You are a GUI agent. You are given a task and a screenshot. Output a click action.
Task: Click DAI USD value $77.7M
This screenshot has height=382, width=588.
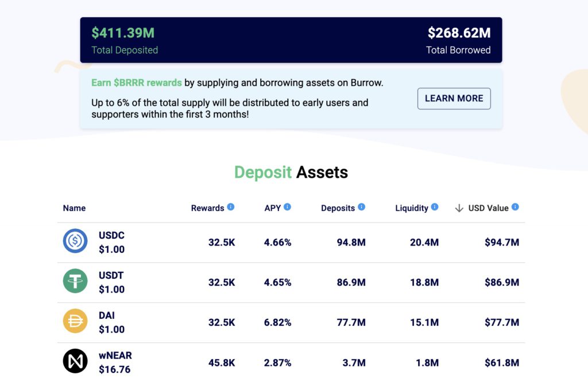(502, 322)
